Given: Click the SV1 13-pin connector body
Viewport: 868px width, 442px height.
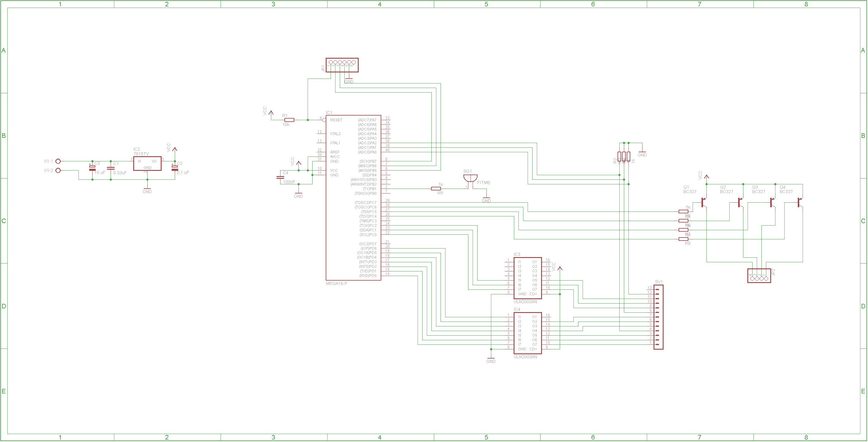Looking at the screenshot, I should coord(658,317).
